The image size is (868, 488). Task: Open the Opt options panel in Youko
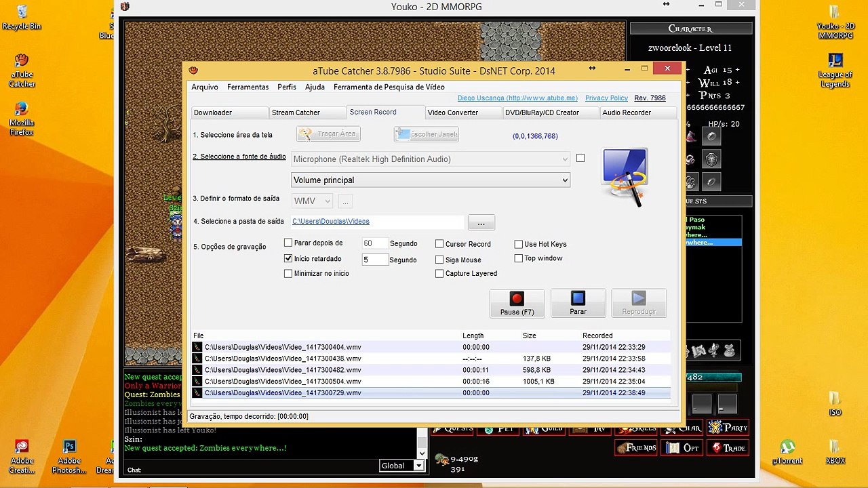pos(683,447)
